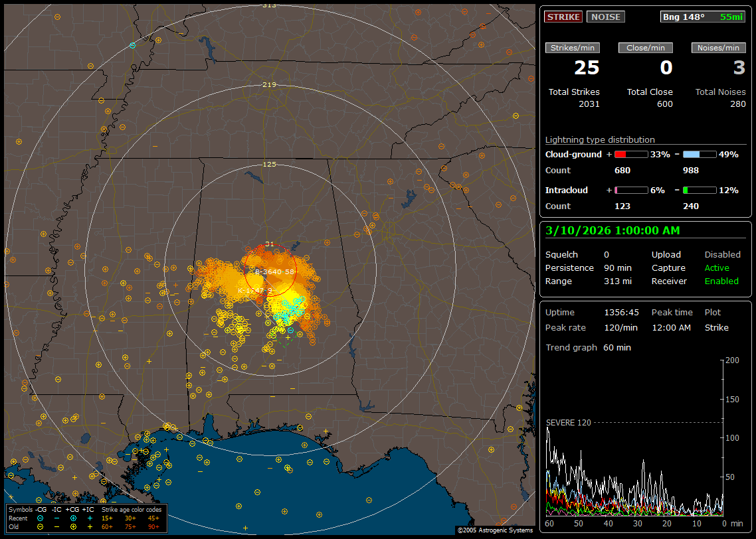This screenshot has width=756, height=539.
Task: Toggle the NOISE indicator
Action: pyautogui.click(x=605, y=17)
